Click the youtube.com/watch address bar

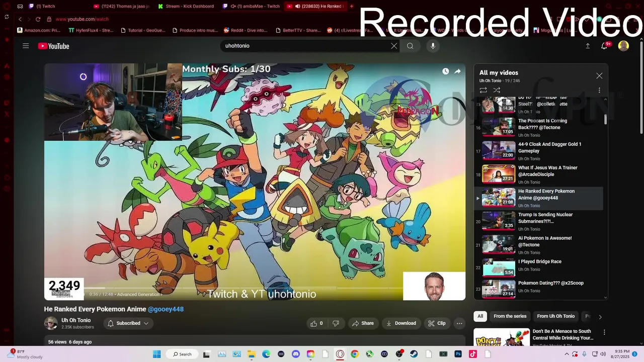click(82, 19)
